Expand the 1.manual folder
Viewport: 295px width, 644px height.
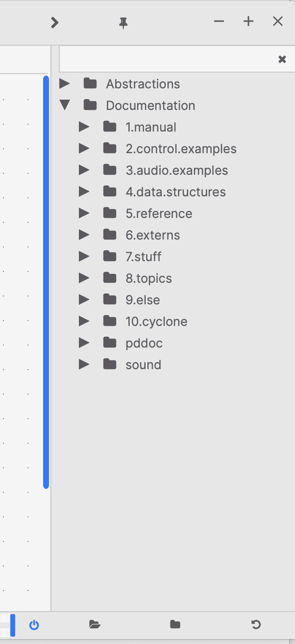[83, 127]
